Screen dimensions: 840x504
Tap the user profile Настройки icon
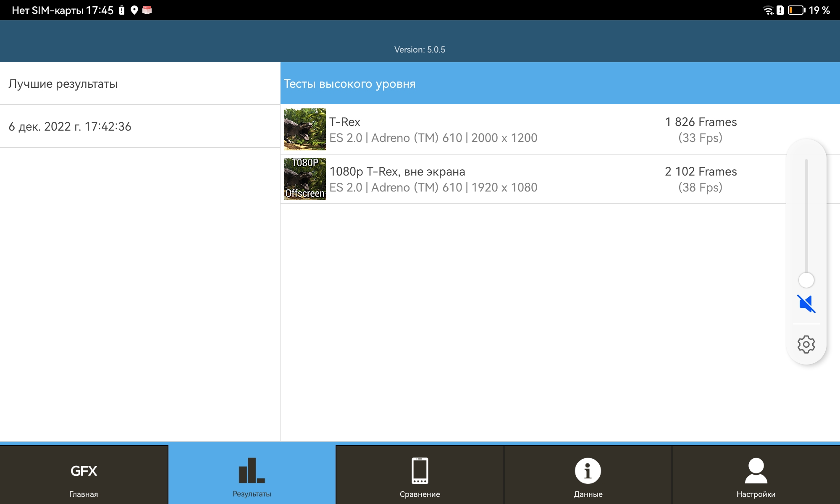(x=756, y=470)
